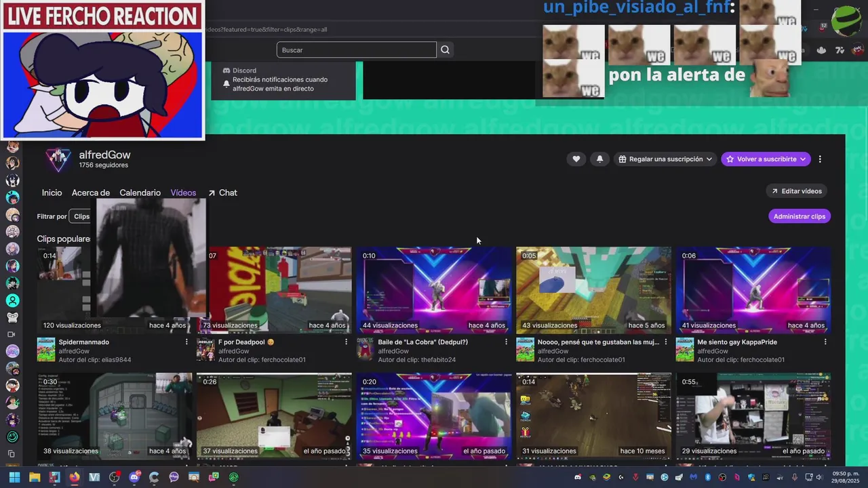Click Administrar clips button
Screen dimensions: 868x488
(800, 216)
